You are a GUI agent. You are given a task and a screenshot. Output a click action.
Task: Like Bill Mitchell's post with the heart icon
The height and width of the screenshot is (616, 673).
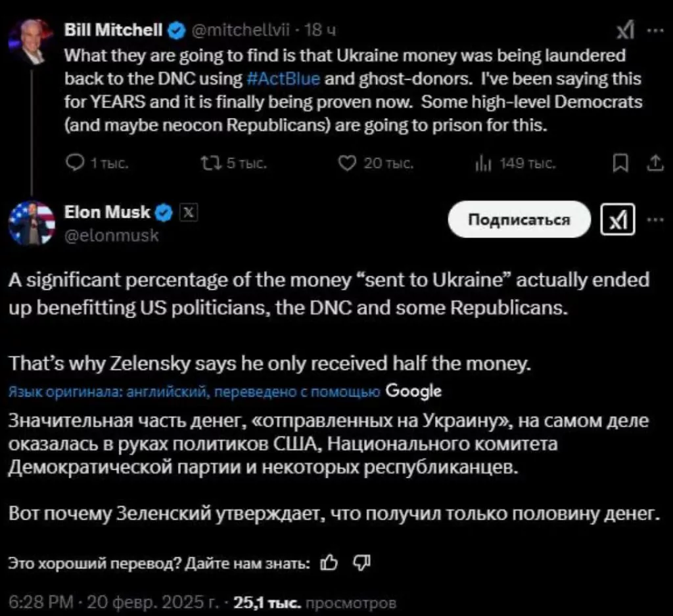346,164
